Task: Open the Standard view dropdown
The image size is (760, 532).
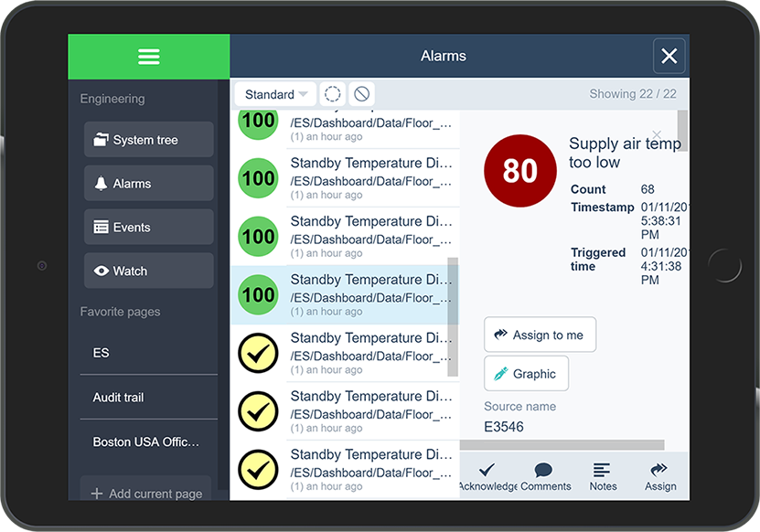Action: click(275, 94)
